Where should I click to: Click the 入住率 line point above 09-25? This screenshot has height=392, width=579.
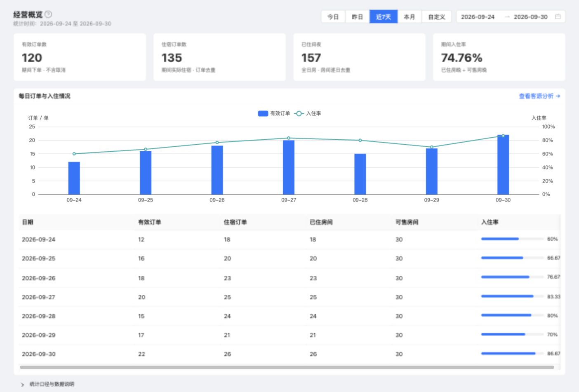point(146,149)
